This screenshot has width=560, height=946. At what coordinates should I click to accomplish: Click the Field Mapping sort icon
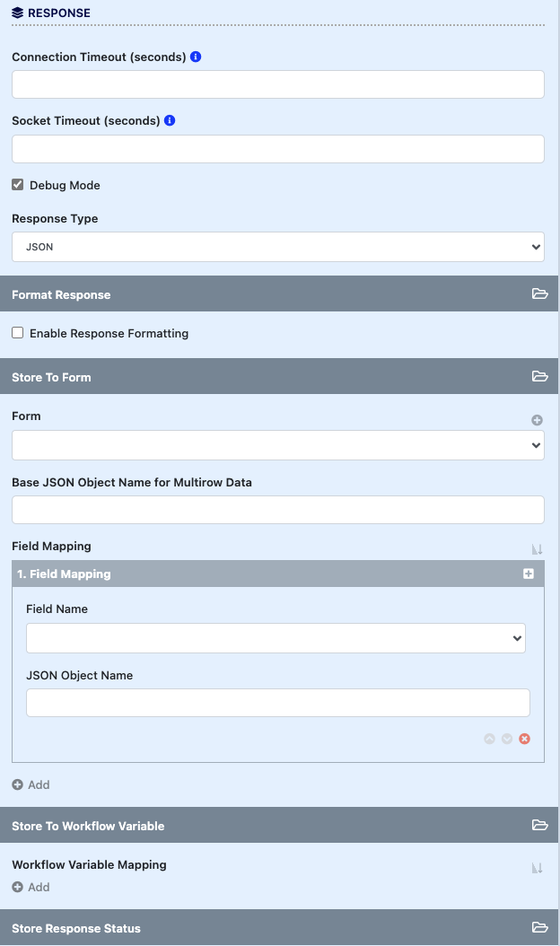click(x=538, y=549)
